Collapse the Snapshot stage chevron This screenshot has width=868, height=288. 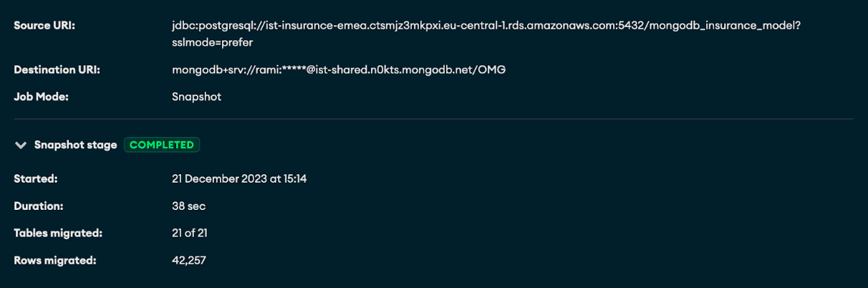20,145
